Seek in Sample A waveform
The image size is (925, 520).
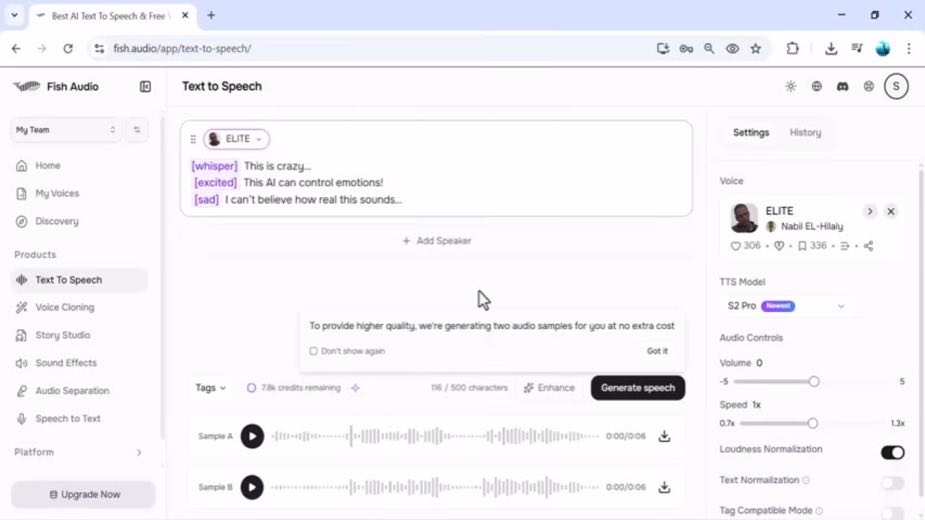coord(435,436)
